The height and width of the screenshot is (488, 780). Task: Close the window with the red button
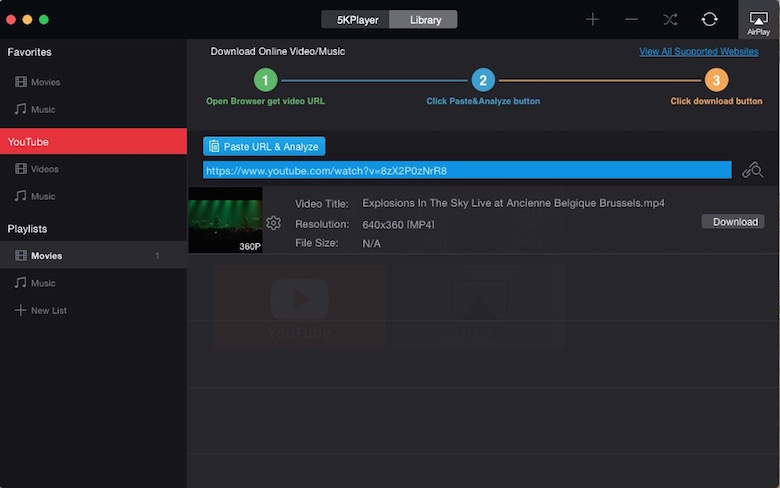coord(11,19)
